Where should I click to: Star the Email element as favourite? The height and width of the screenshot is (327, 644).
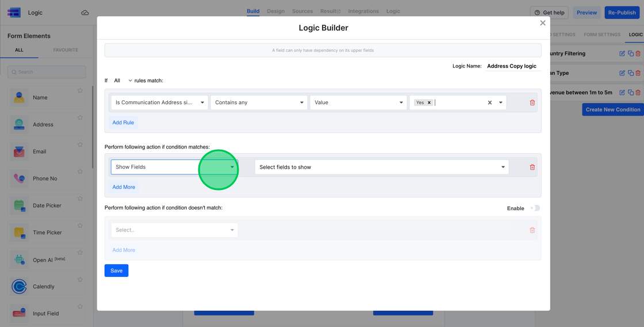click(80, 145)
